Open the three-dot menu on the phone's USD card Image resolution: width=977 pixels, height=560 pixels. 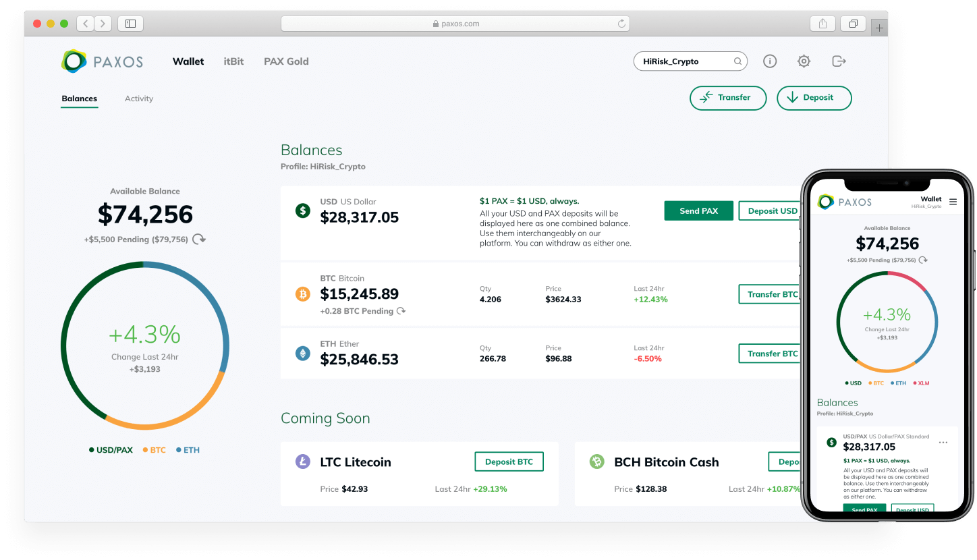click(x=943, y=443)
